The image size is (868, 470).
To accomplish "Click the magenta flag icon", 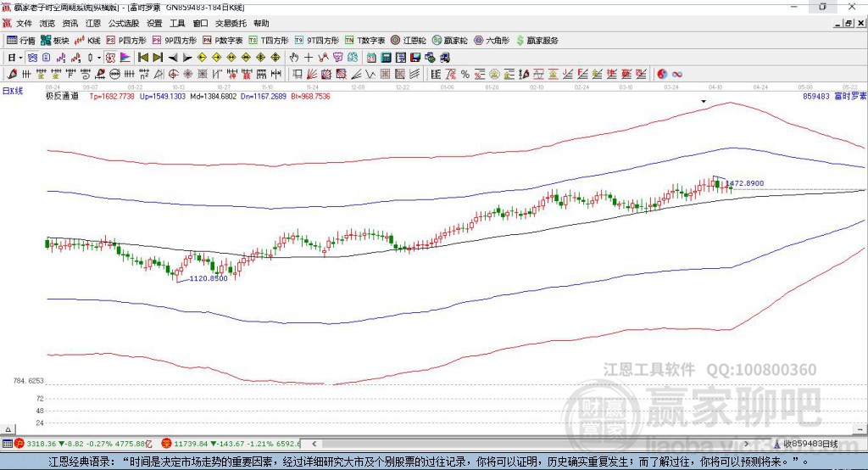I will pyautogui.click(x=125, y=58).
